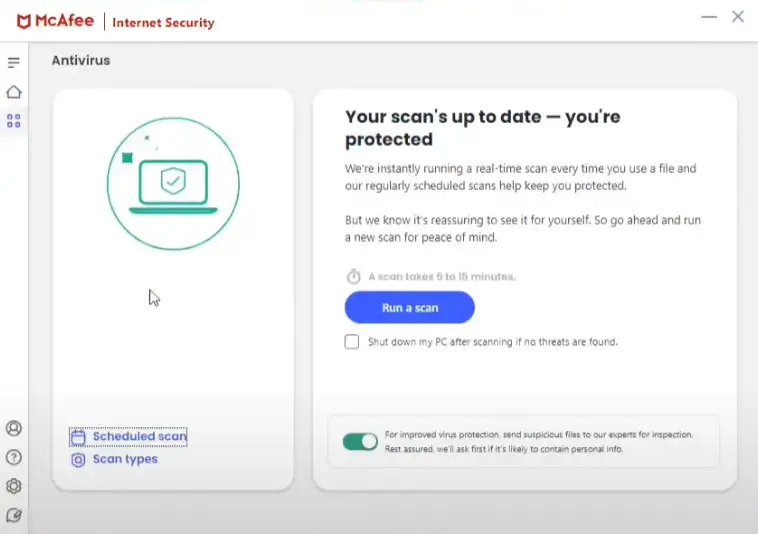Screen dimensions: 758x534
Task: Click the Antivirus page heading
Action: [81, 61]
